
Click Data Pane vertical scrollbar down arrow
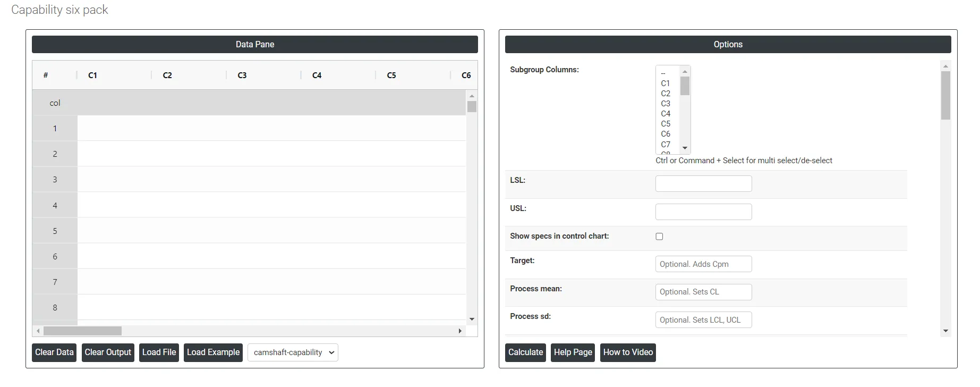472,319
